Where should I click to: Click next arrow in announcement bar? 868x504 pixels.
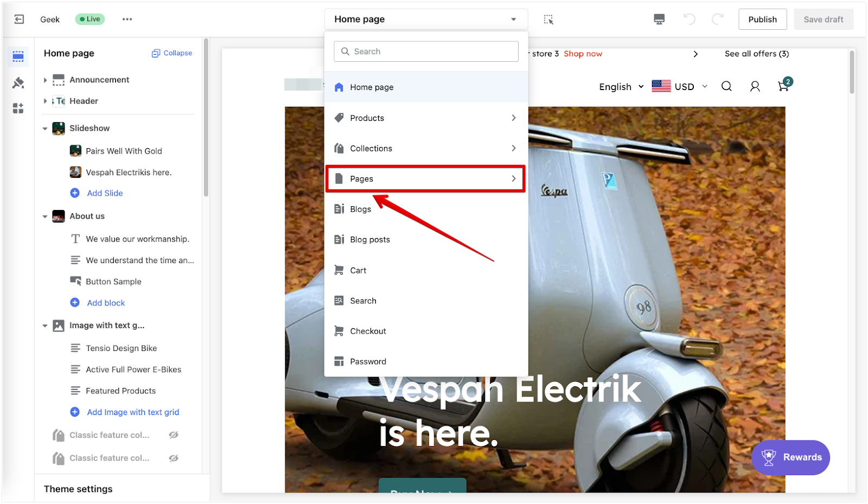[x=695, y=54]
